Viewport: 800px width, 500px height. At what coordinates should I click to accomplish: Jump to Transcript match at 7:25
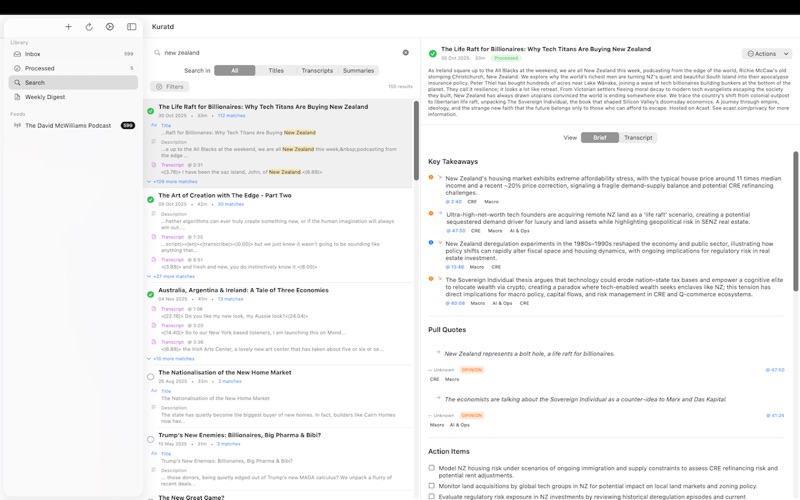point(182,237)
